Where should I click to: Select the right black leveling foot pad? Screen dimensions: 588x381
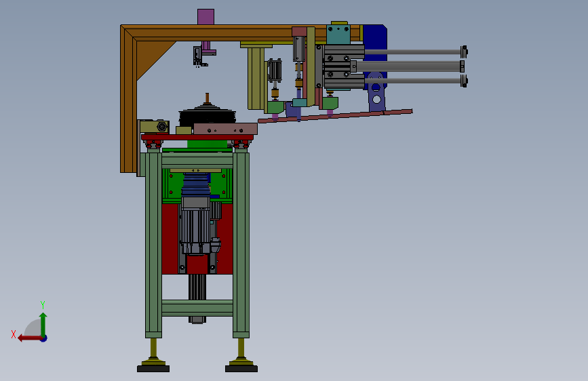(241, 369)
